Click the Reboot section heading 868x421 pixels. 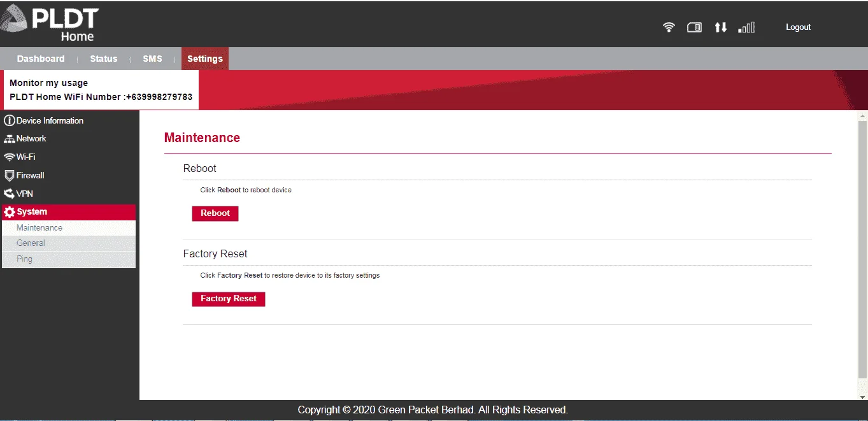[200, 169]
